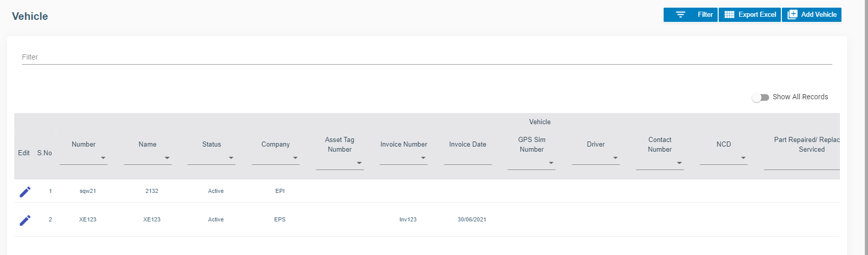Click the Filter text input field

coord(427,57)
